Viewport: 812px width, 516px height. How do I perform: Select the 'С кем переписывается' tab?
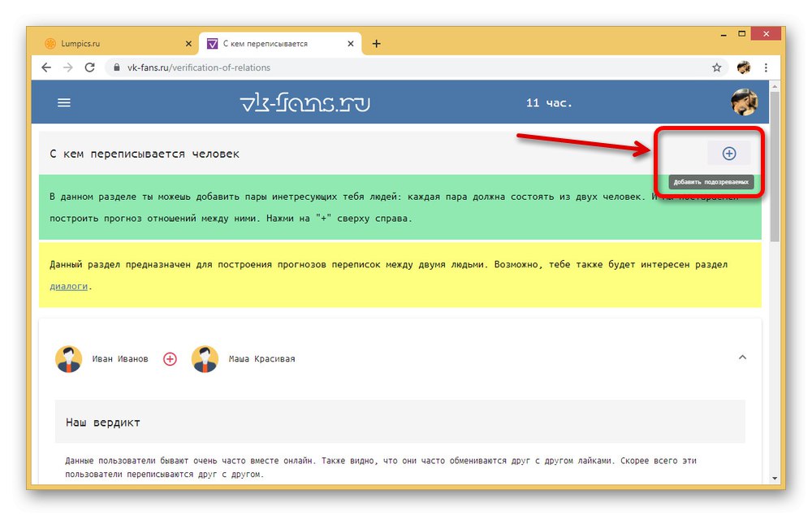(280, 44)
